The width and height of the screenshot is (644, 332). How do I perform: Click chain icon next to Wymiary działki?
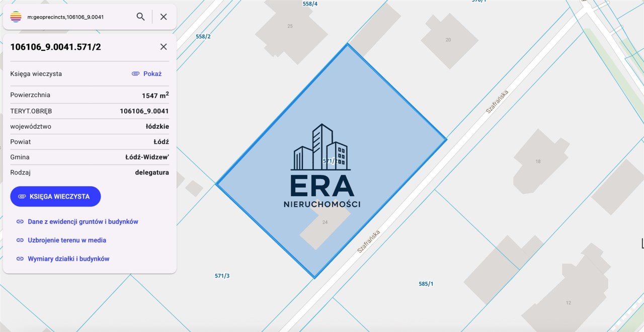click(x=20, y=259)
